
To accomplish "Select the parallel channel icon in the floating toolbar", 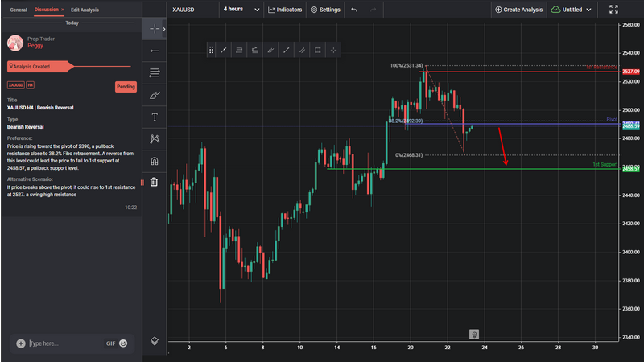I will 302,50.
